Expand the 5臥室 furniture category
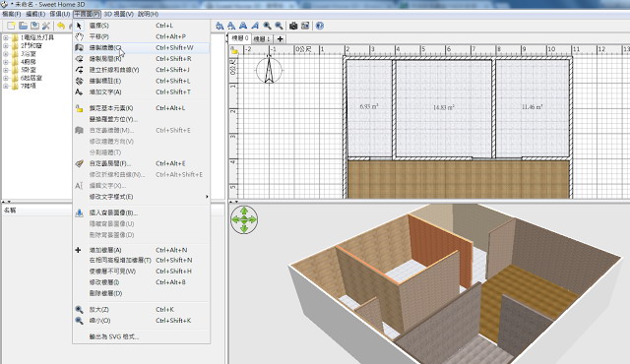The height and width of the screenshot is (364, 630). coord(6,70)
